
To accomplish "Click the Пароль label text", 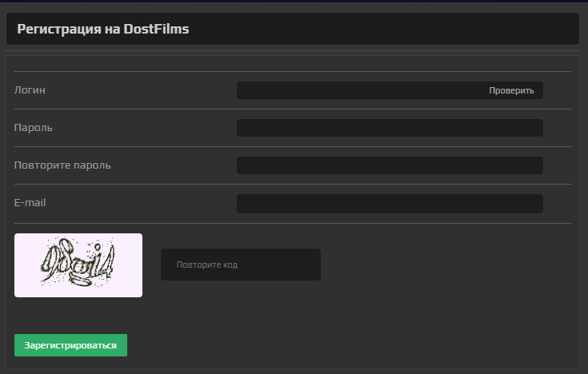I will pos(34,127).
